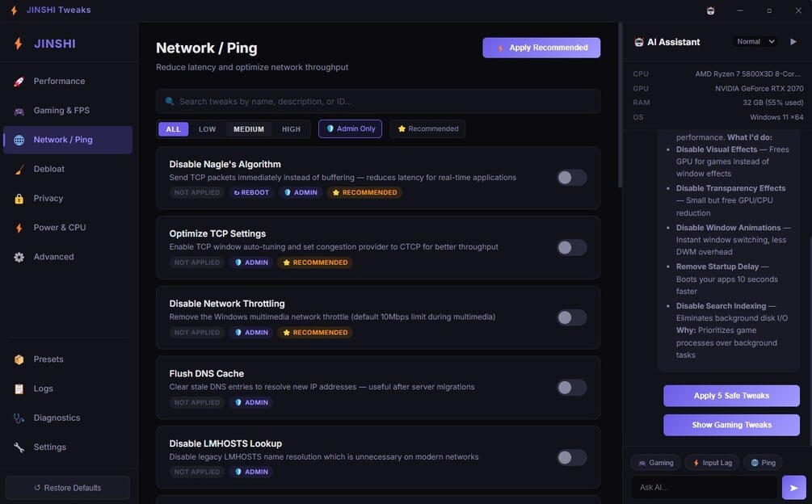Turn on Flush DNS Cache toggle
Screen dimensions: 812x504
tap(571, 388)
